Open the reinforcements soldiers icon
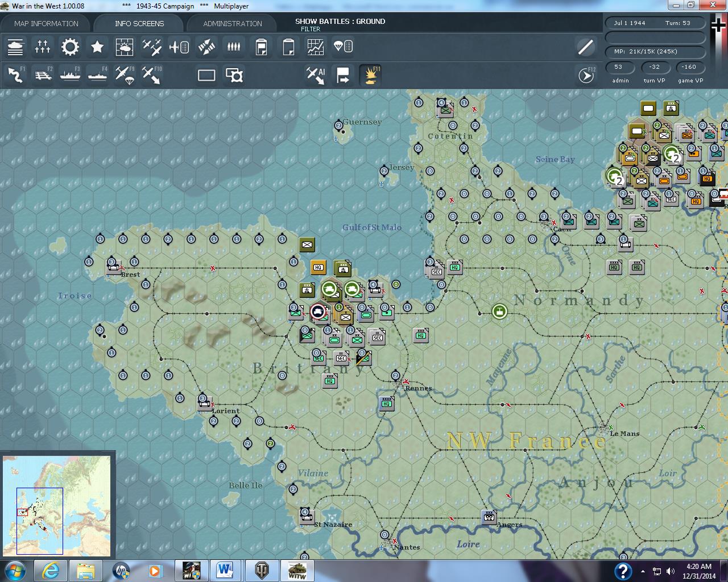This screenshot has height=582, width=728. [x=234, y=47]
